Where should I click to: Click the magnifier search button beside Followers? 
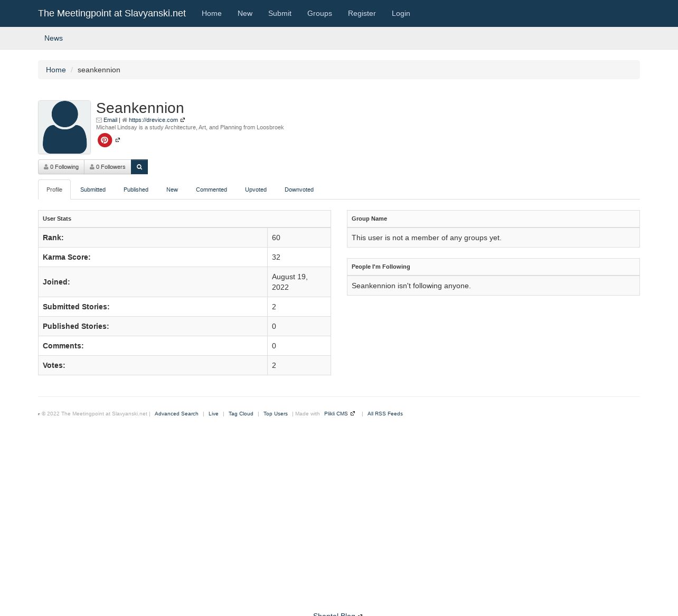click(139, 167)
